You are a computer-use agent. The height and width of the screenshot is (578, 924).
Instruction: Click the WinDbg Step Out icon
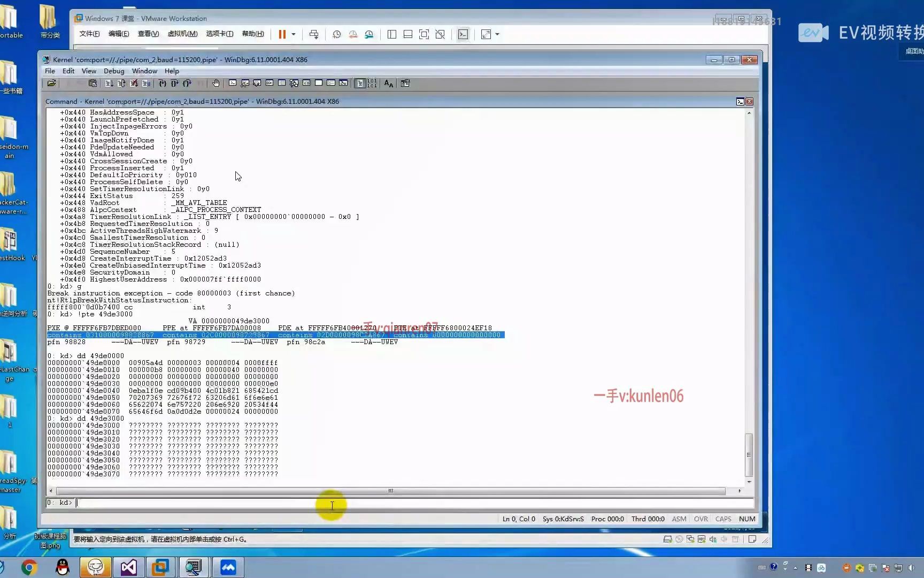point(187,83)
